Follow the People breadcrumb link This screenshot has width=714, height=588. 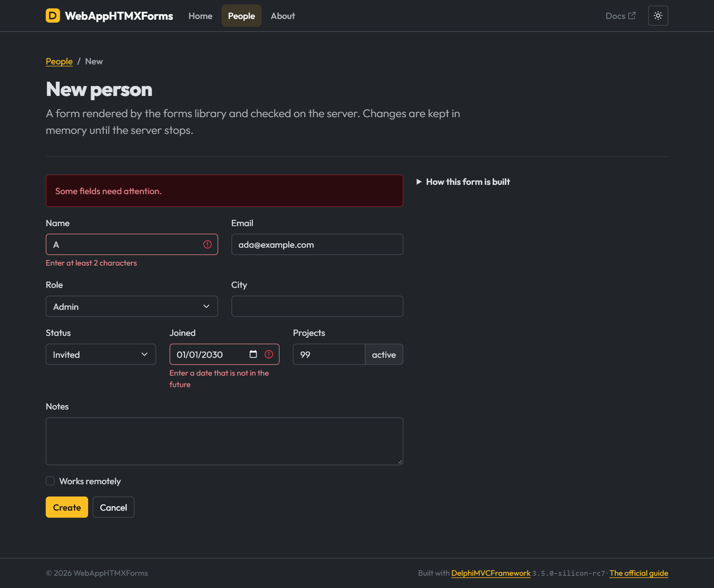[x=59, y=61]
